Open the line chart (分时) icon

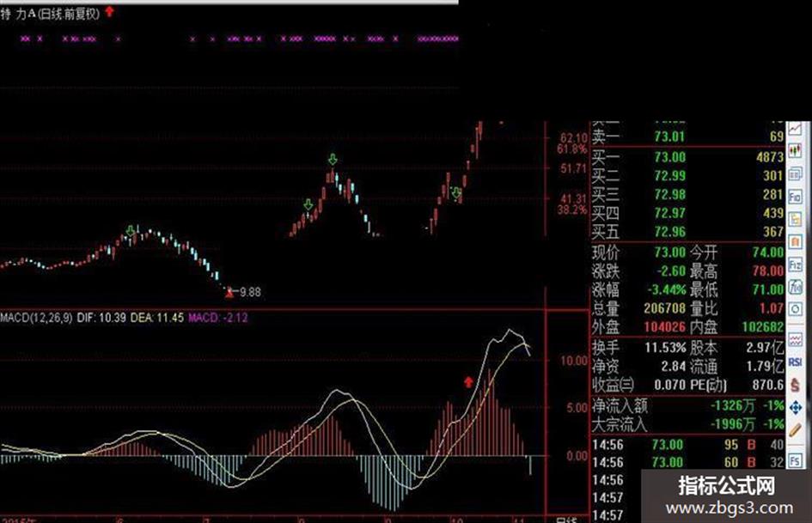[795, 130]
